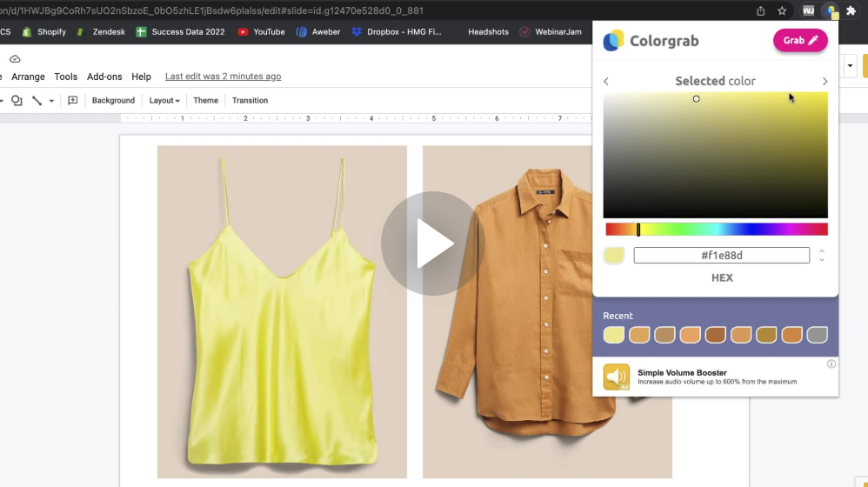Open the Tools menu

tap(66, 77)
